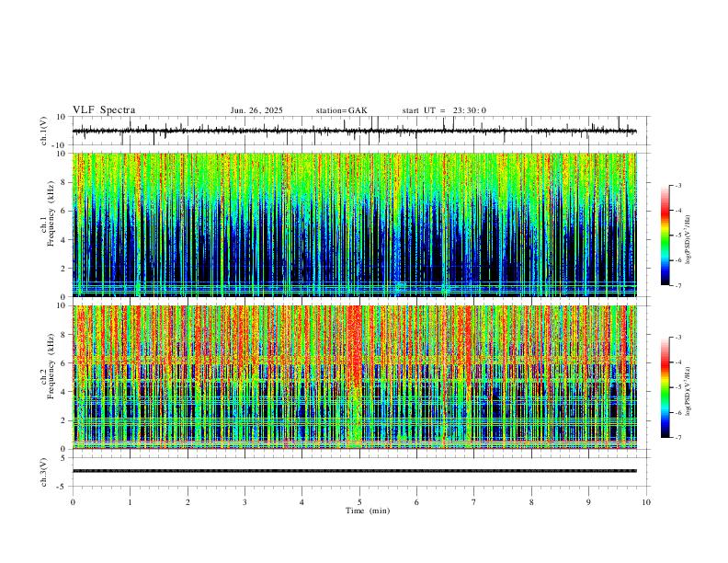This screenshot has width=728, height=563.
Task: Click the "6" kHz tick of ch.1 spectrogram
Action: coord(64,211)
